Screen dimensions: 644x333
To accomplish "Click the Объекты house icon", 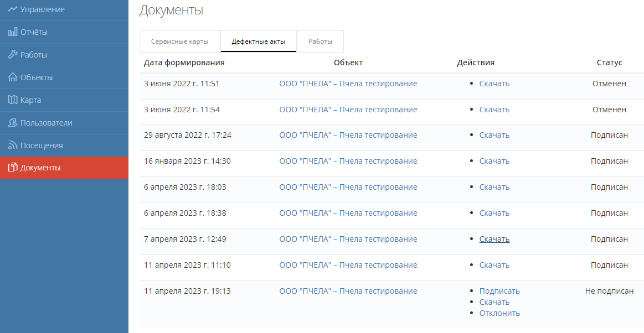I will (x=13, y=77).
